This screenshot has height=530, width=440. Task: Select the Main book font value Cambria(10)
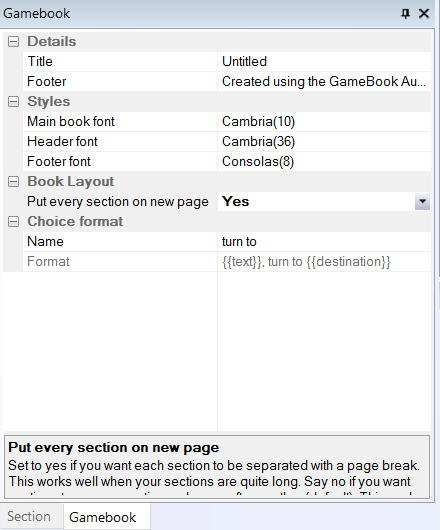pyautogui.click(x=324, y=121)
